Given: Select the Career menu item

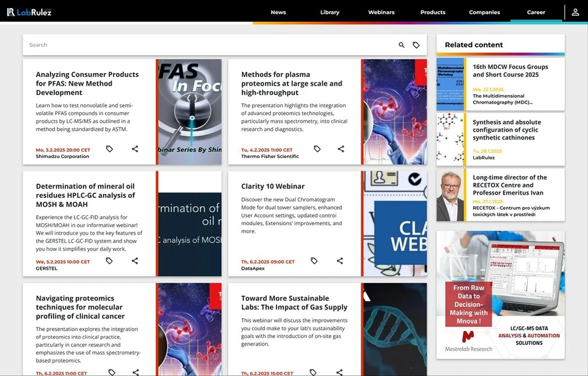Looking at the screenshot, I should [536, 12].
